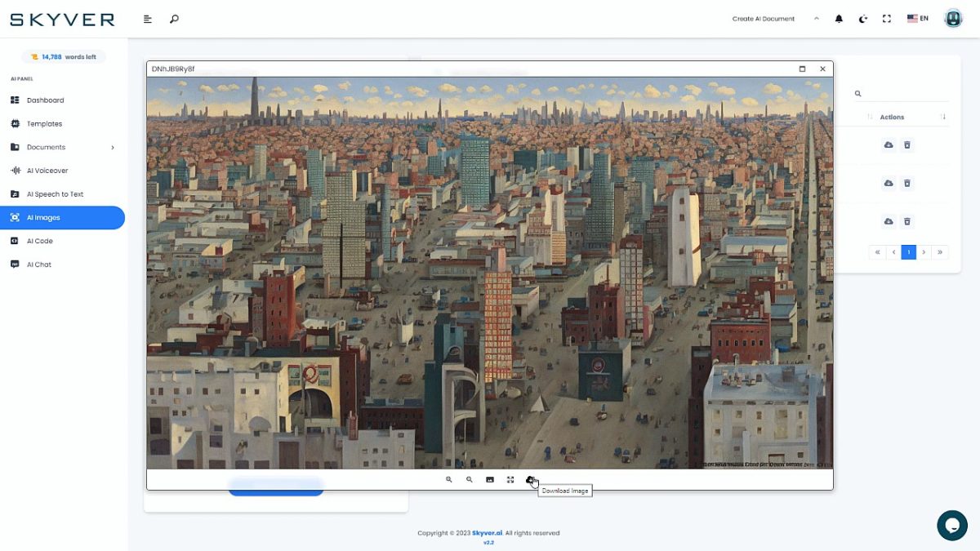This screenshot has height=551, width=980.
Task: Click the fullscreen icon in image viewer toolbar
Action: 510,480
